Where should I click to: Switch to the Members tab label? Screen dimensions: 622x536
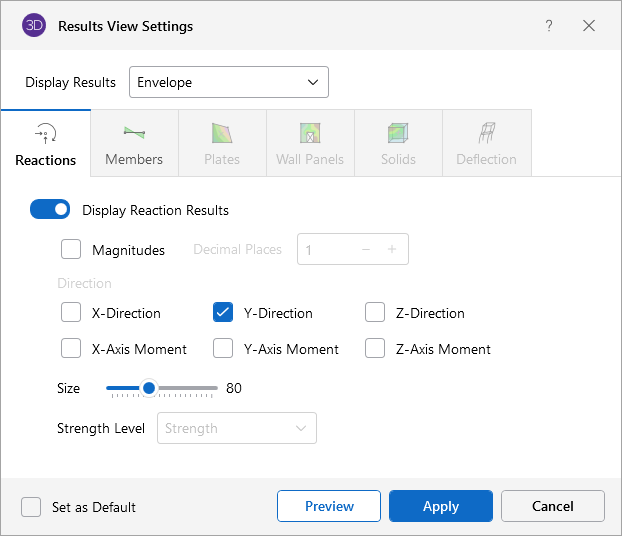pos(134,159)
